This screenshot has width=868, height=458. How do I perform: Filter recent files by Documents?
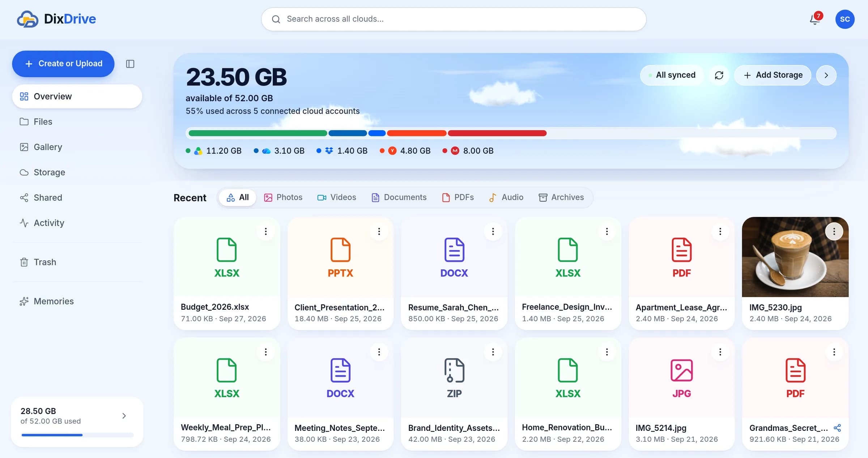(399, 197)
